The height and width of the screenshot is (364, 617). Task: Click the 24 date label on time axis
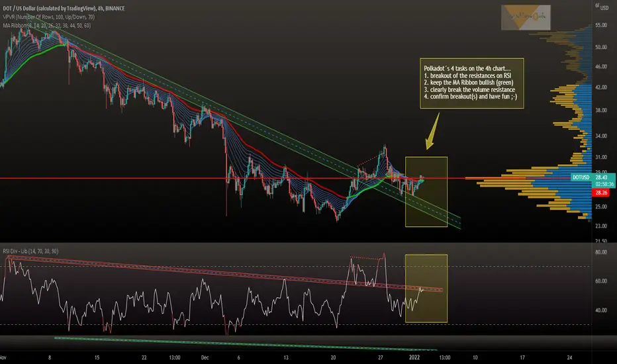pyautogui.click(x=569, y=357)
